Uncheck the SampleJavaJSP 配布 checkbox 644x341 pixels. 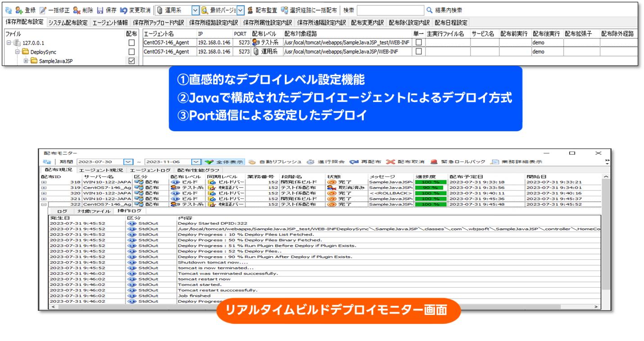(132, 61)
